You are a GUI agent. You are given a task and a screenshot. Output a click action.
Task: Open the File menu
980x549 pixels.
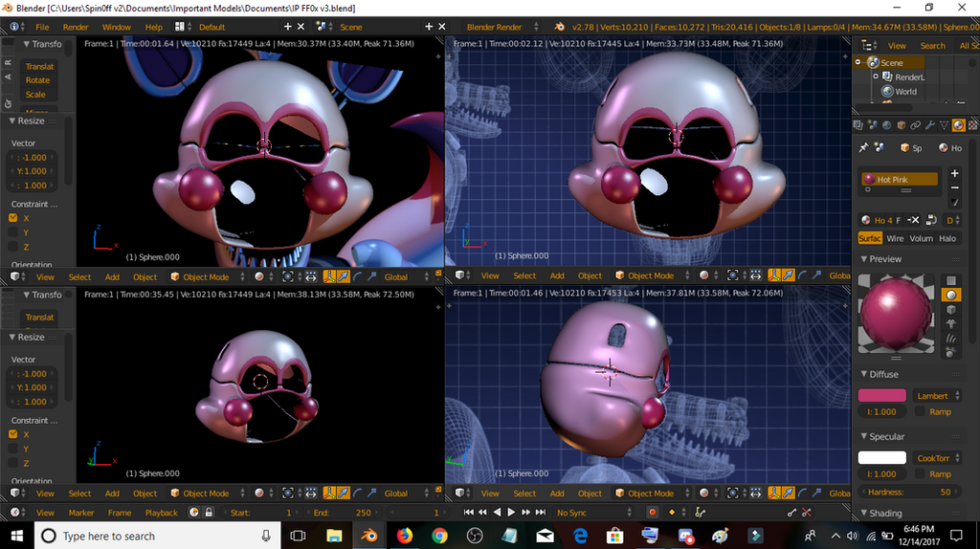42,27
